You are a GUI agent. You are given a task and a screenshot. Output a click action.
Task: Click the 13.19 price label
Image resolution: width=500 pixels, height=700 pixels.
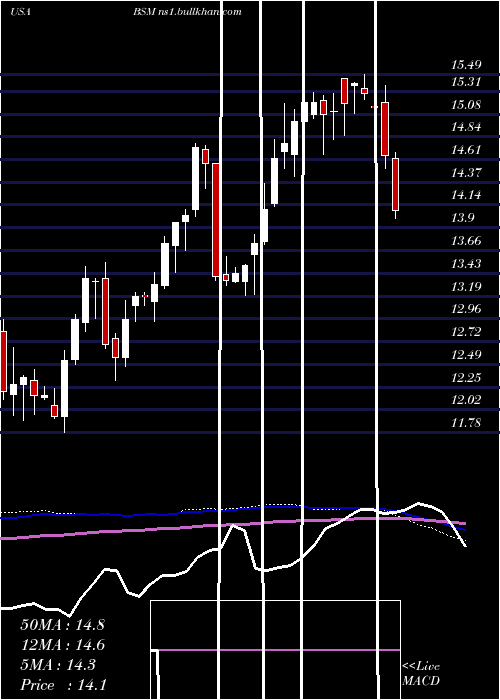466,286
